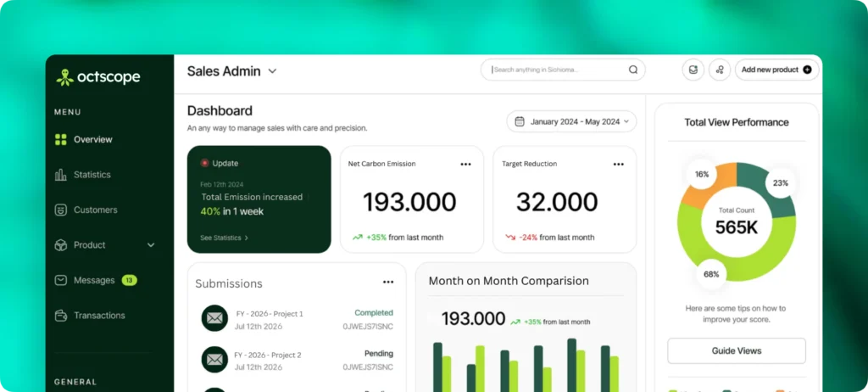
Task: Click the Total View Performance heading
Action: click(x=737, y=122)
